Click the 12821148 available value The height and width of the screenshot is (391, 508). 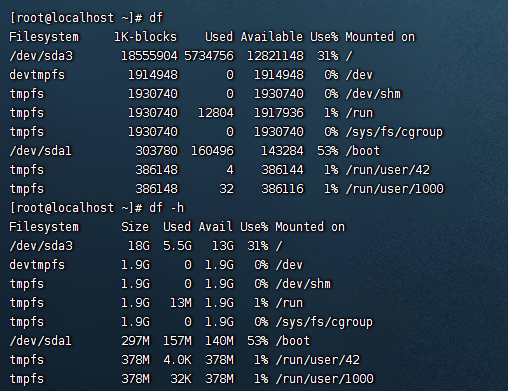coord(275,56)
